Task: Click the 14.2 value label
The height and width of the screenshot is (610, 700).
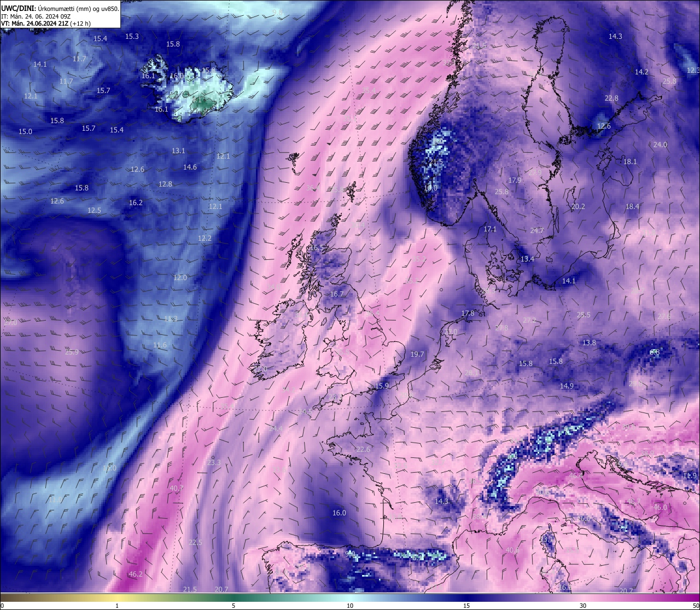Action: click(x=641, y=72)
